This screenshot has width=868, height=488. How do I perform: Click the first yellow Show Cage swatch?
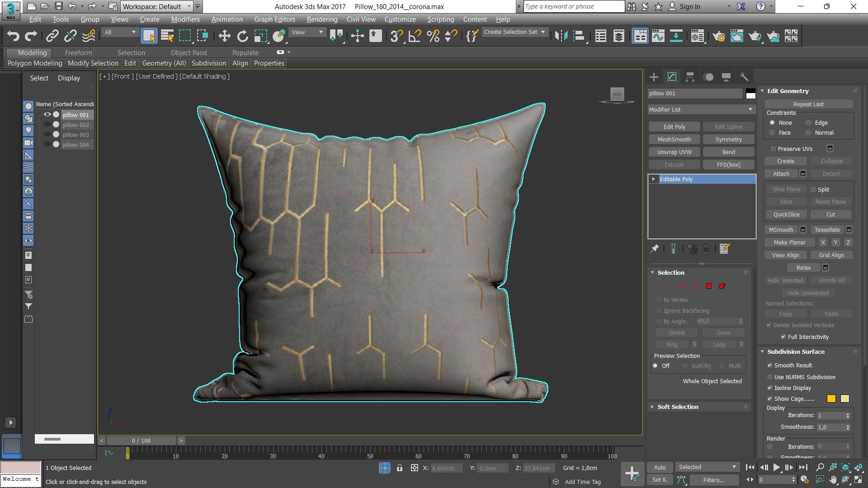pos(831,399)
